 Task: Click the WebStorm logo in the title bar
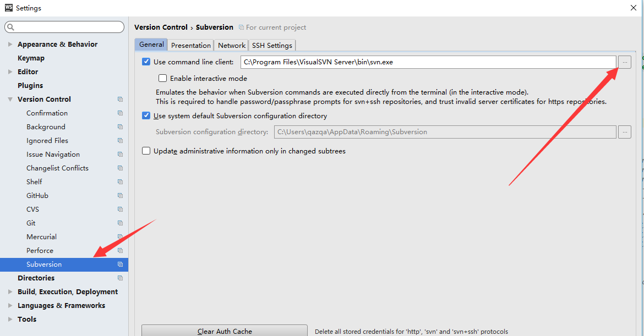click(x=9, y=7)
